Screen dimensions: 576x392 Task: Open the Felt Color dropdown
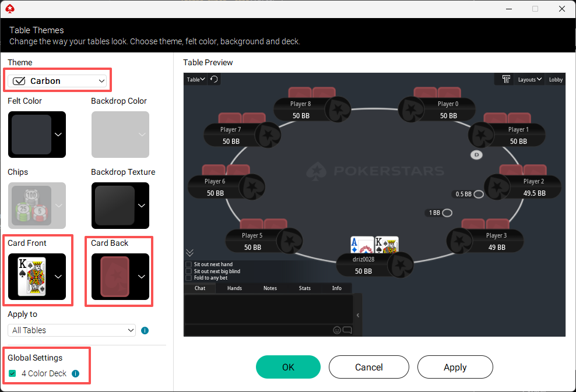pyautogui.click(x=58, y=135)
